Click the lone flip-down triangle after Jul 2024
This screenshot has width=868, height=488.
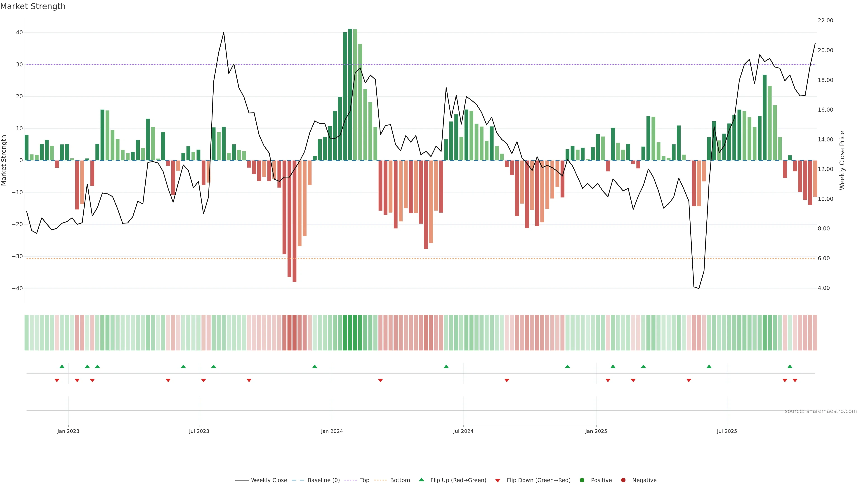[507, 380]
